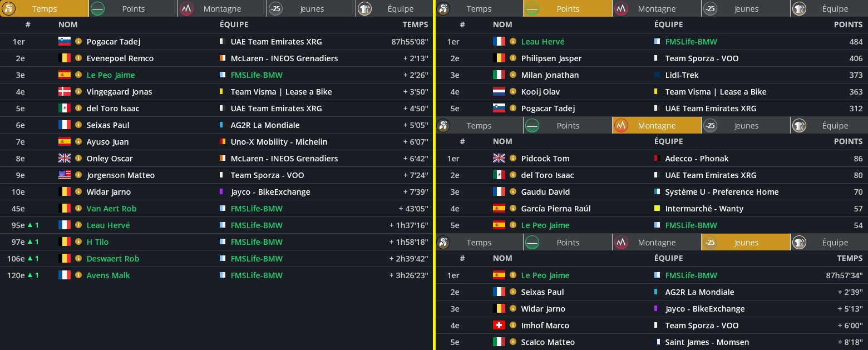Click info icon beside Evenepoel Remco

[78, 58]
